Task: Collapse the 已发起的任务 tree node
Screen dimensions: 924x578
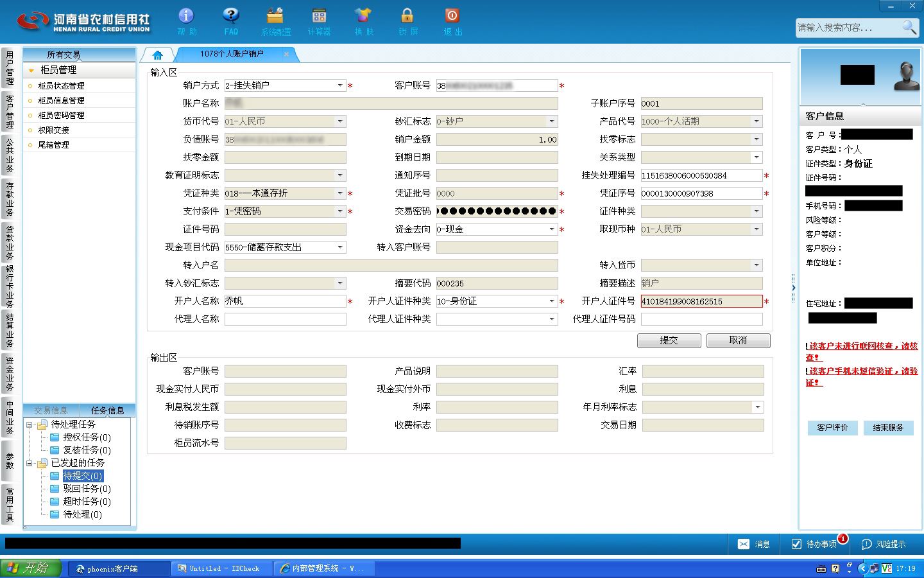Action: click(30, 463)
